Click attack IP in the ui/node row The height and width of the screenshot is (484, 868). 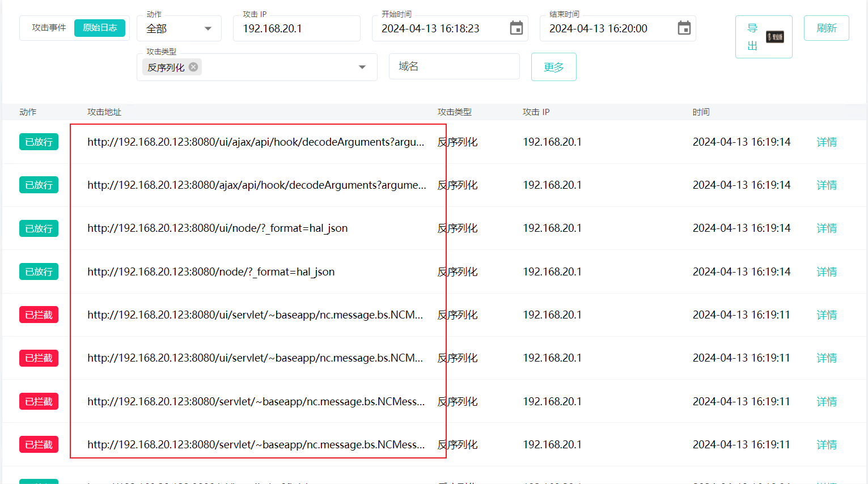(x=552, y=228)
